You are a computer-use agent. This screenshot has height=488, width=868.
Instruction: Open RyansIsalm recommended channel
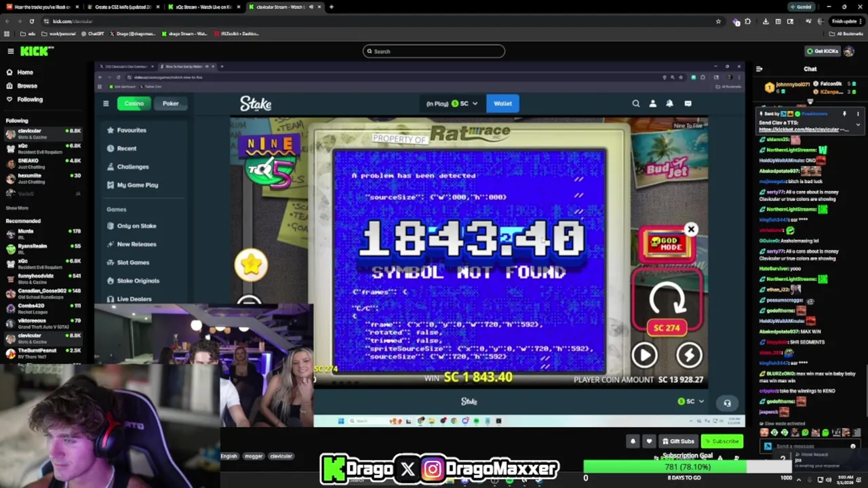(x=42, y=249)
